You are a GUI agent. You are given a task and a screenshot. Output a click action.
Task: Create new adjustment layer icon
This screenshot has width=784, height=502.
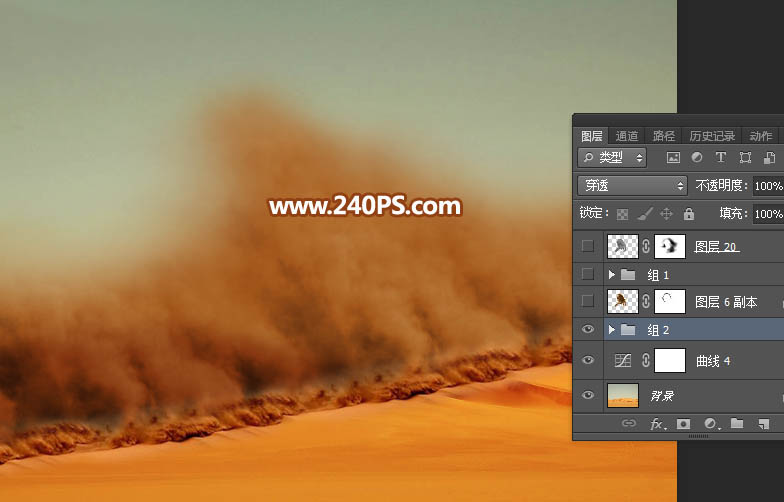click(710, 424)
